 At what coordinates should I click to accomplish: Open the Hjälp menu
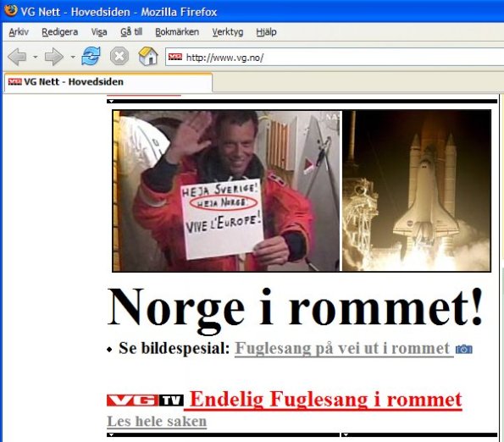pyautogui.click(x=266, y=32)
